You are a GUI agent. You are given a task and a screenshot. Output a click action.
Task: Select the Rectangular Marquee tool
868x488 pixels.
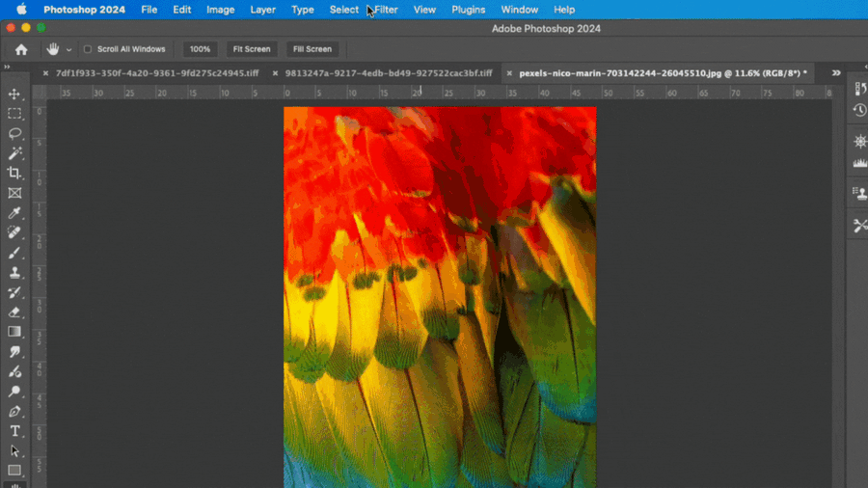pos(14,114)
